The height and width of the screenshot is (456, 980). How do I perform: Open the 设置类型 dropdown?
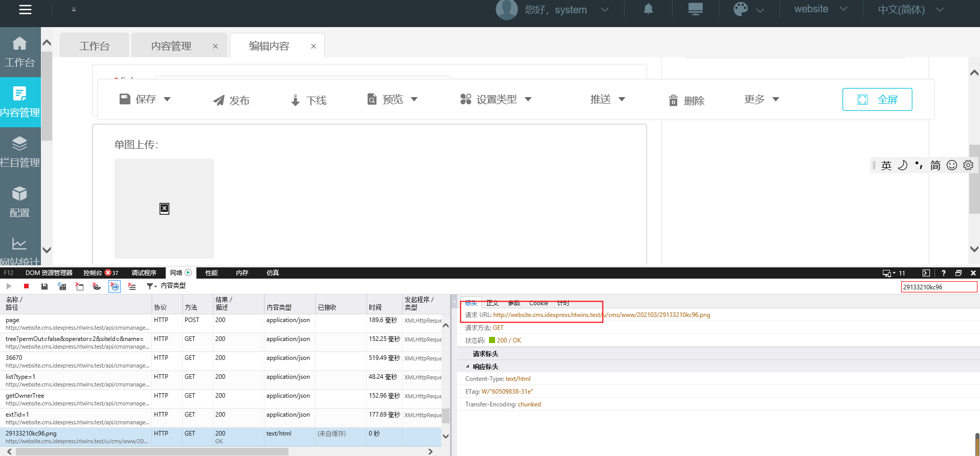496,99
